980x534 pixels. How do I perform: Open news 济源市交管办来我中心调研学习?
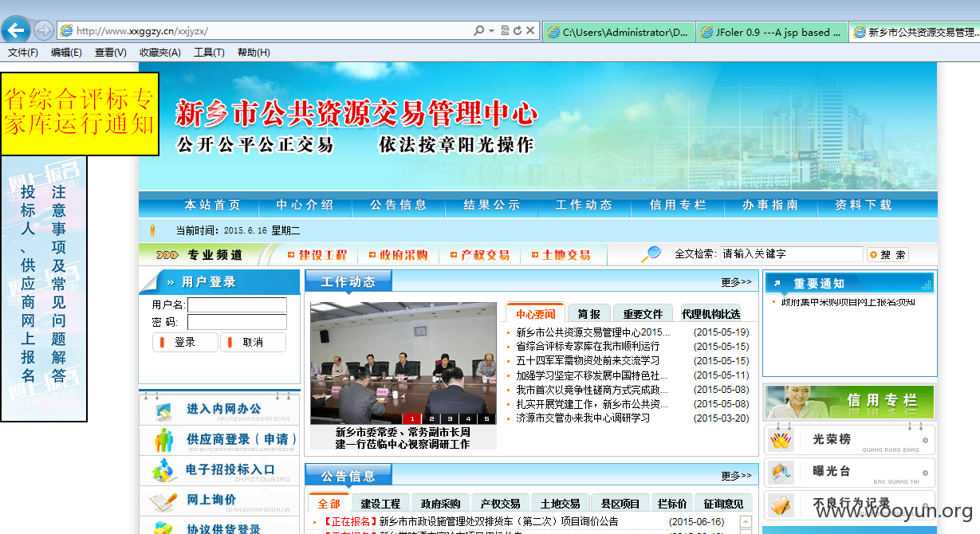point(583,418)
